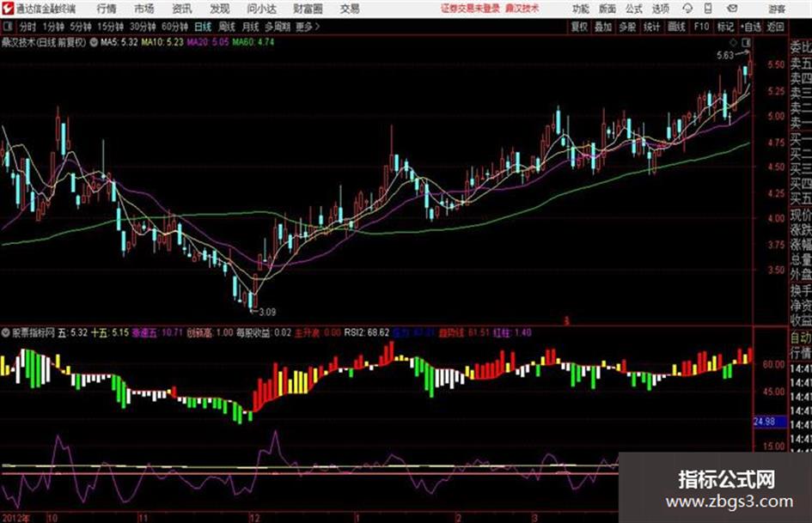The width and height of the screenshot is (812, 523).
Task: Open the 交易 menu
Action: (x=350, y=9)
